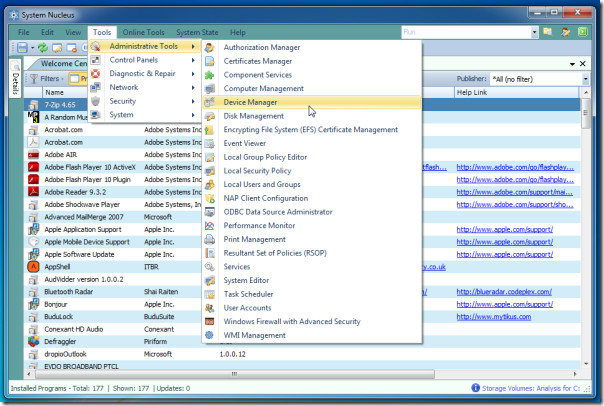604x406 pixels.
Task: Click the Task Scheduler icon
Action: pyautogui.click(x=210, y=294)
